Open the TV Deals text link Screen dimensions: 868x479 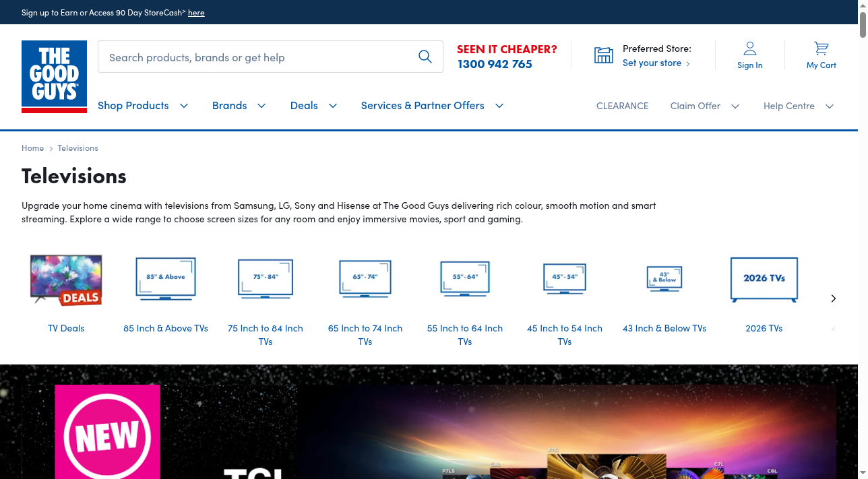pos(66,328)
